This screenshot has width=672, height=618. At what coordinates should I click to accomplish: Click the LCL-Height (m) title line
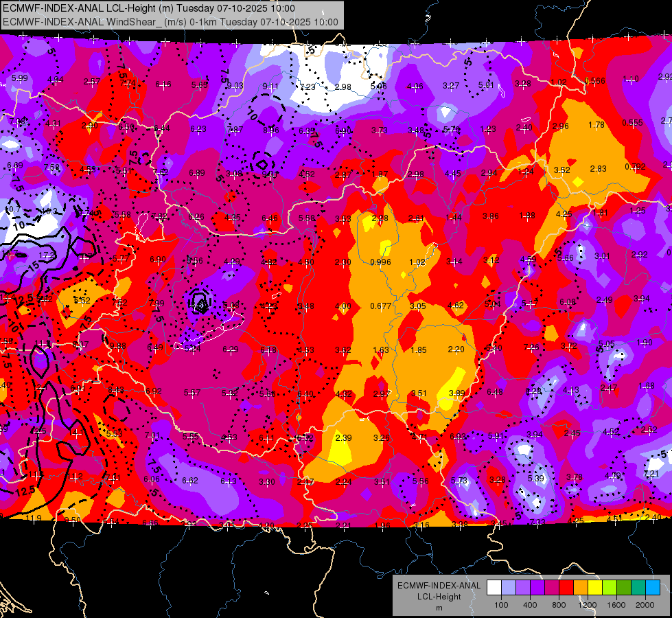149,8
